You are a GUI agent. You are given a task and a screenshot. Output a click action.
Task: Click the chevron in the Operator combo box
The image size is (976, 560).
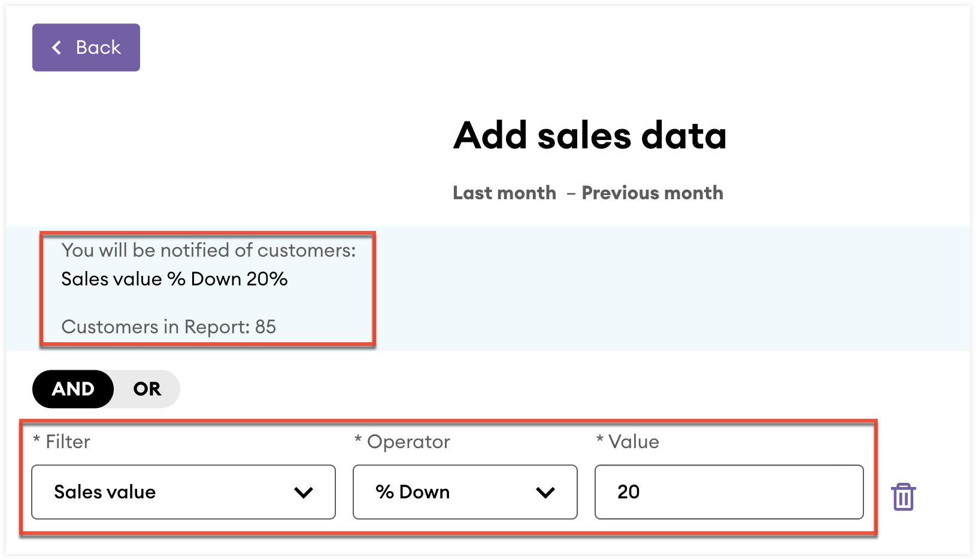click(x=545, y=492)
